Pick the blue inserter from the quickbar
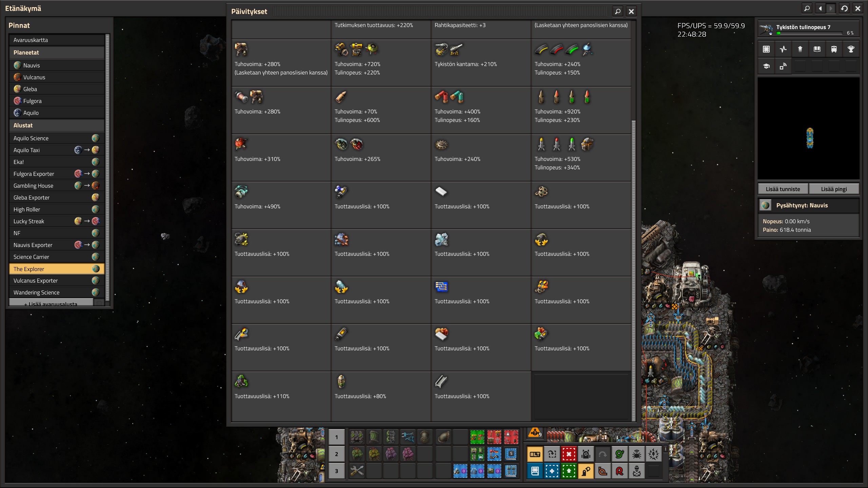This screenshot has width=868, height=488. pos(408,437)
